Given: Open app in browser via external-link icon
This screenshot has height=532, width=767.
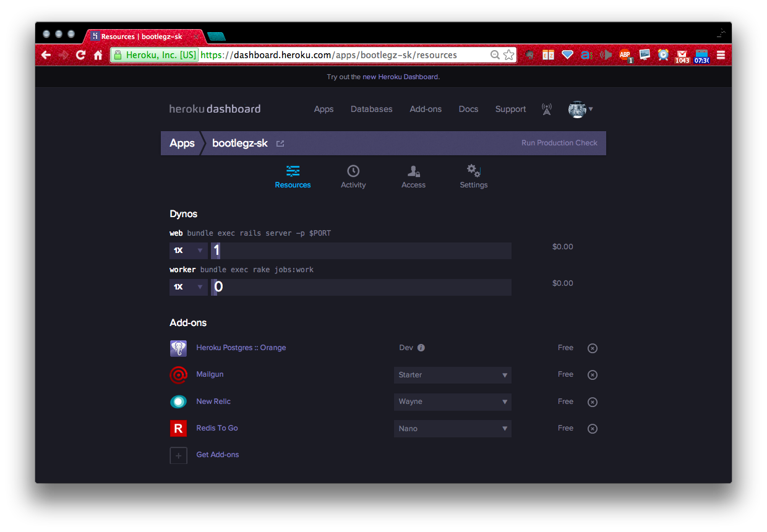Looking at the screenshot, I should tap(280, 144).
